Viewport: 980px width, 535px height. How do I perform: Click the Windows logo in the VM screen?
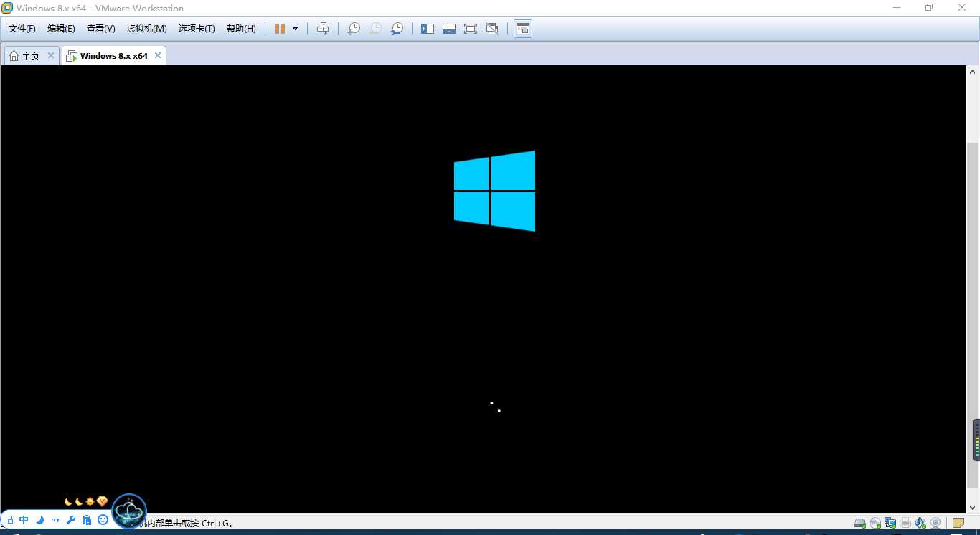click(494, 191)
